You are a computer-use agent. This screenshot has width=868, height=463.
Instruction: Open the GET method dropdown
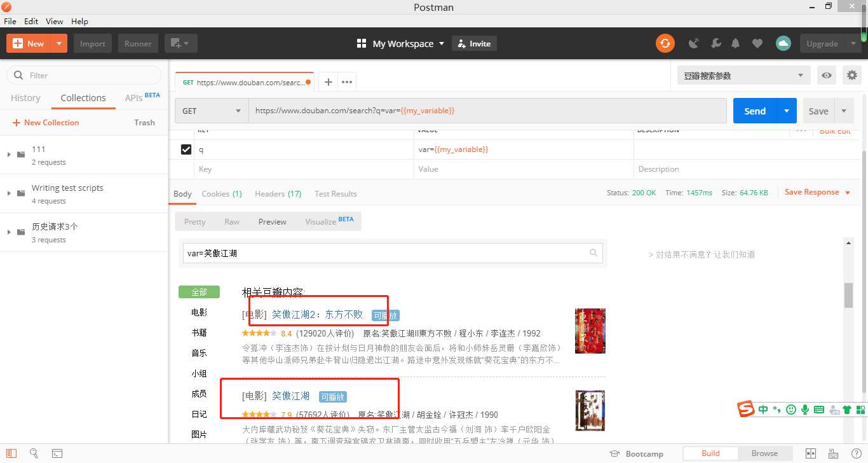[x=212, y=111]
